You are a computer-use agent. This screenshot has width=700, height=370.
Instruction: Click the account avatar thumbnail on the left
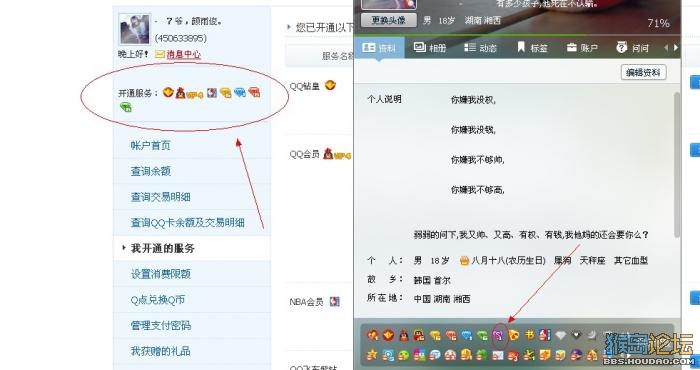coord(134,29)
